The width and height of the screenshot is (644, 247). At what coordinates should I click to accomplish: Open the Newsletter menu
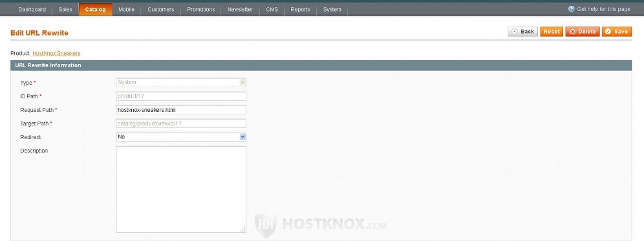241,10
